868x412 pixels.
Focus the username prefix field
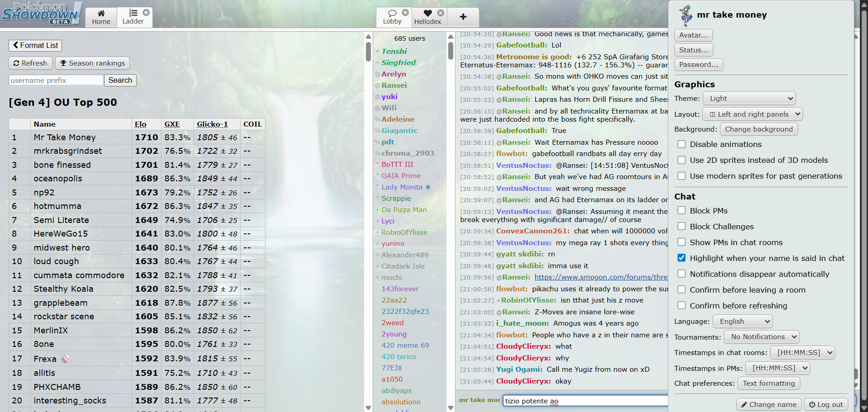[56, 80]
